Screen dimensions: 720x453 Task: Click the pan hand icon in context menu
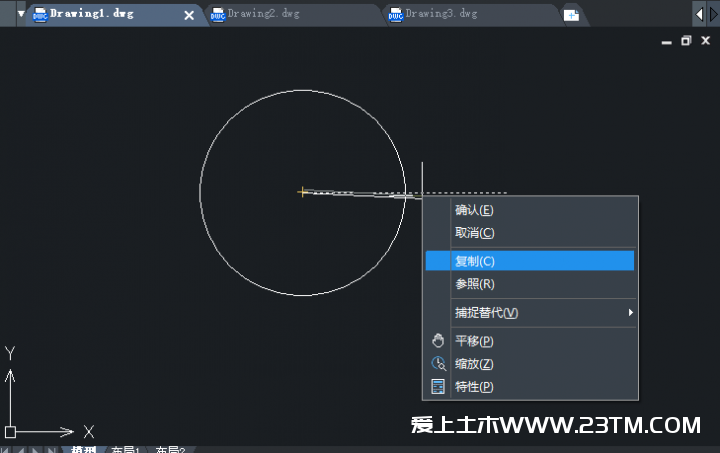[437, 341]
